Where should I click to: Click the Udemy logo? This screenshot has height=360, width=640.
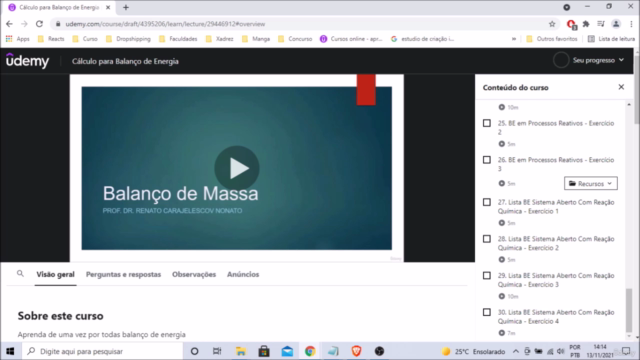tap(27, 61)
